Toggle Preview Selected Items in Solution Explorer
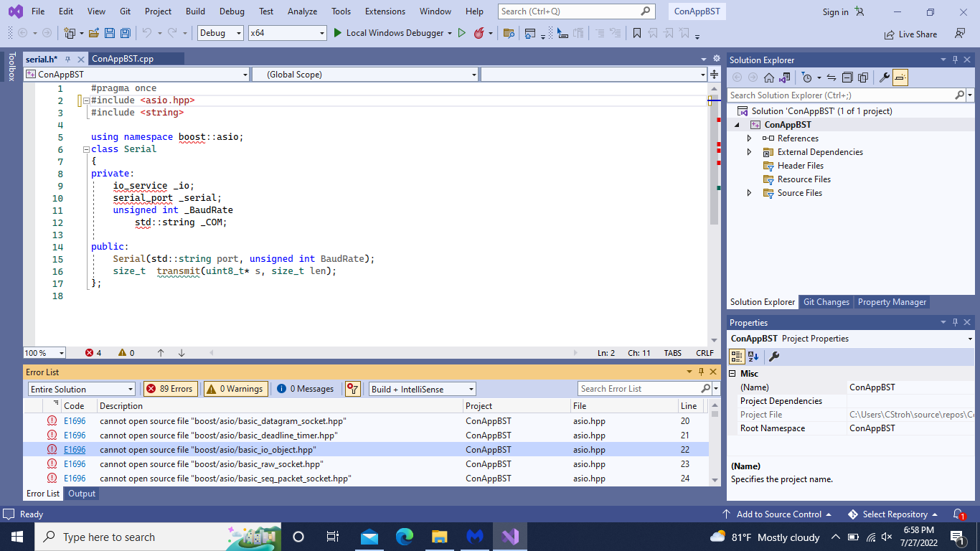 coord(900,77)
